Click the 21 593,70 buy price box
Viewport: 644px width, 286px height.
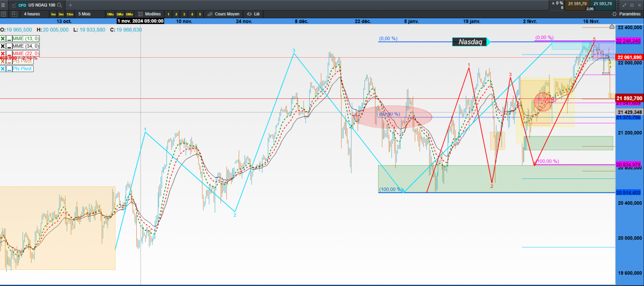(602, 4)
